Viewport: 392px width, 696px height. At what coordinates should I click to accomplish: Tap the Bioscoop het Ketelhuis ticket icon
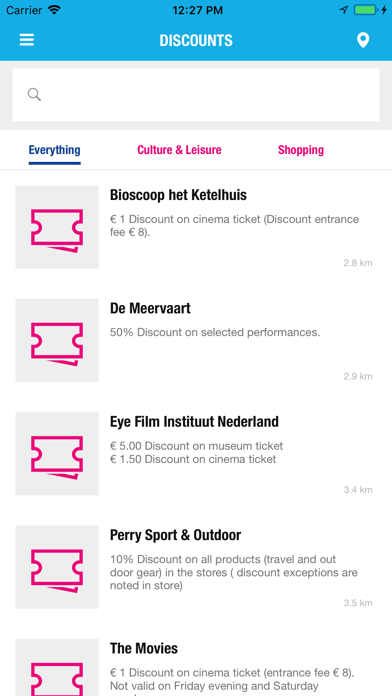point(57,227)
